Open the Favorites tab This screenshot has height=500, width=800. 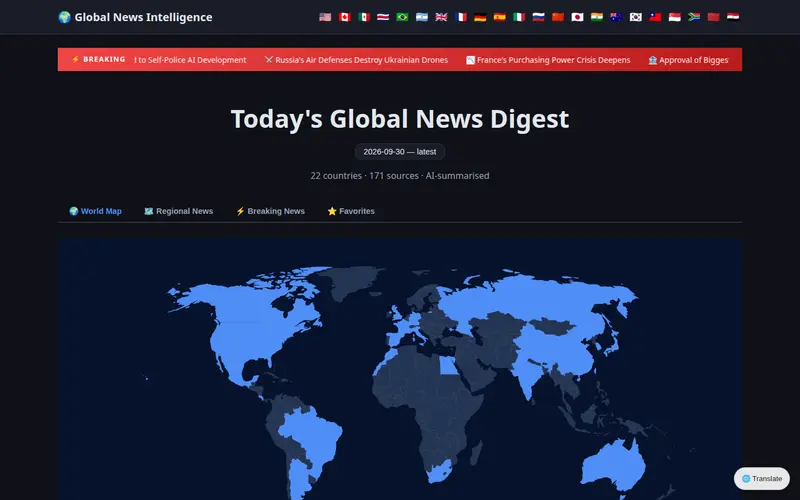pos(351,211)
